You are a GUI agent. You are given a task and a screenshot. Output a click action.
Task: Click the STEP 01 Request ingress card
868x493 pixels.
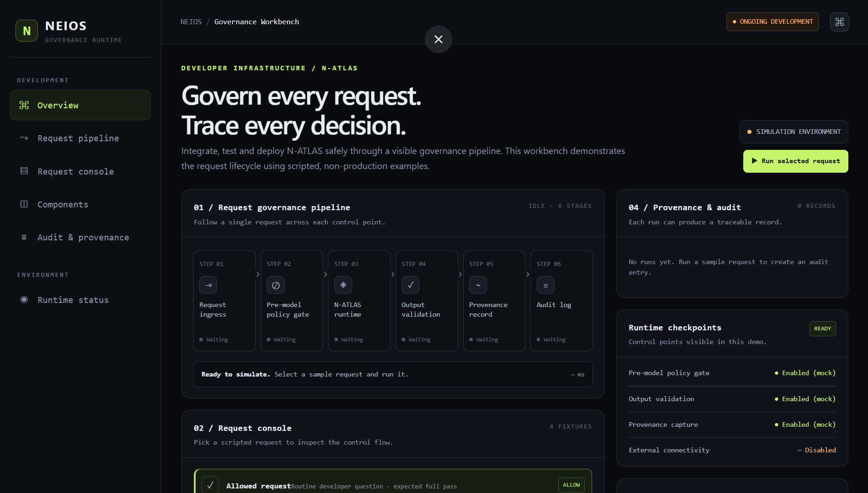click(x=224, y=301)
